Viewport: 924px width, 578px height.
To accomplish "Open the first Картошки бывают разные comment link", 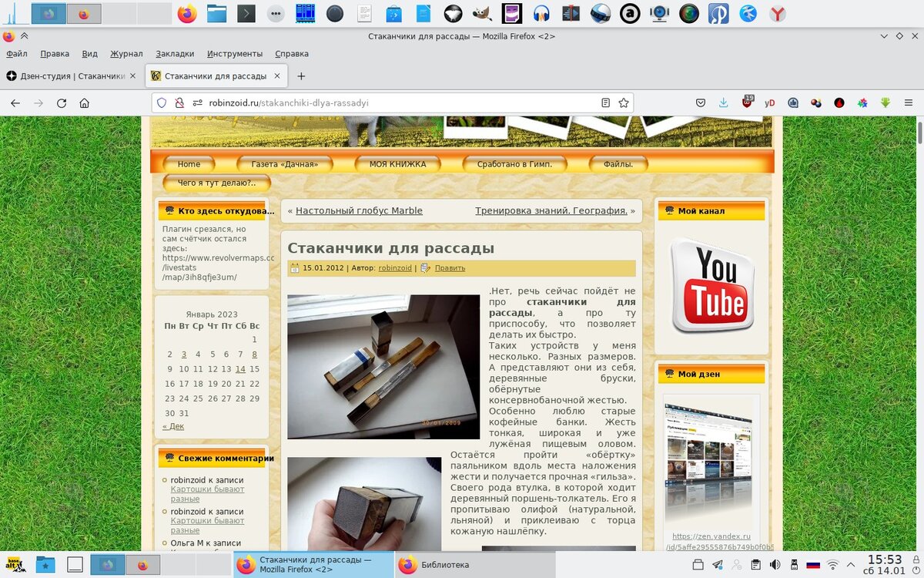I will pyautogui.click(x=207, y=494).
